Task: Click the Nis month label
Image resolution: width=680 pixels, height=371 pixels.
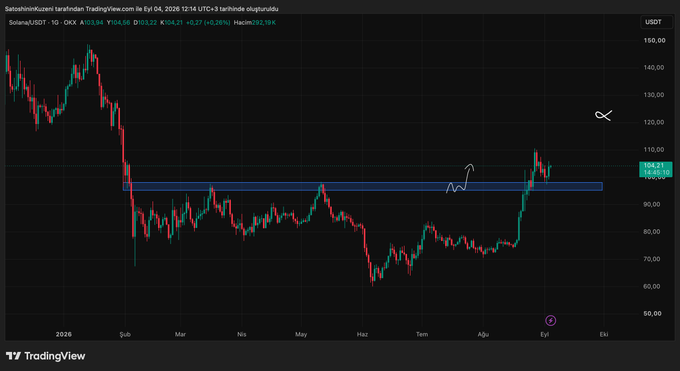Action: 242,335
